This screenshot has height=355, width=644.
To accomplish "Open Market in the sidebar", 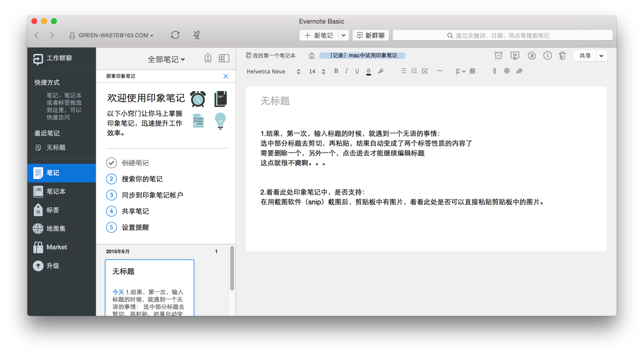I will tap(62, 247).
